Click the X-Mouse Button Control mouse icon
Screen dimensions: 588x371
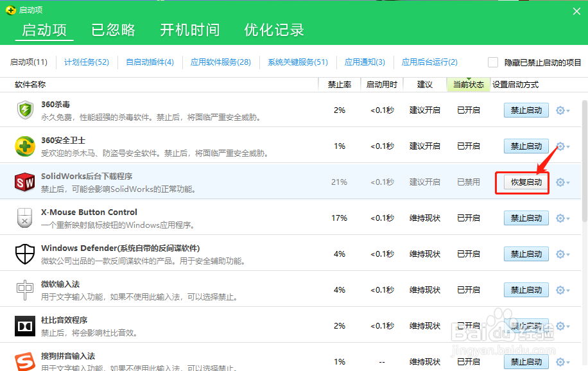(x=25, y=218)
